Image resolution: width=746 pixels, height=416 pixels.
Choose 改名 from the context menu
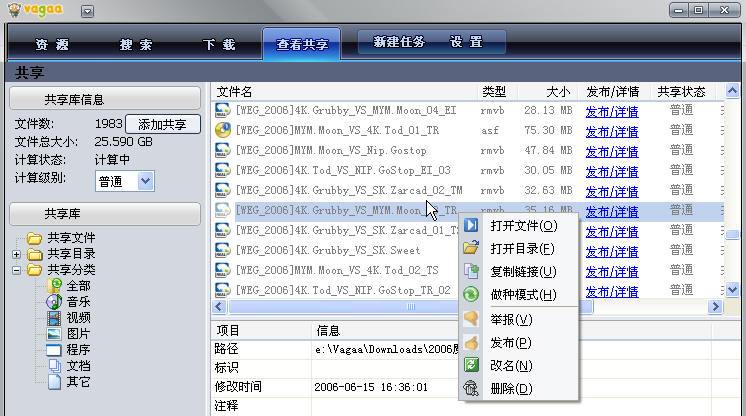(x=511, y=366)
